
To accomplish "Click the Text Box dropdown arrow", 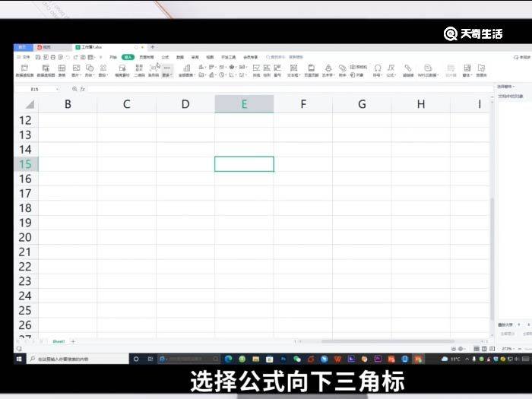I will 299,75.
